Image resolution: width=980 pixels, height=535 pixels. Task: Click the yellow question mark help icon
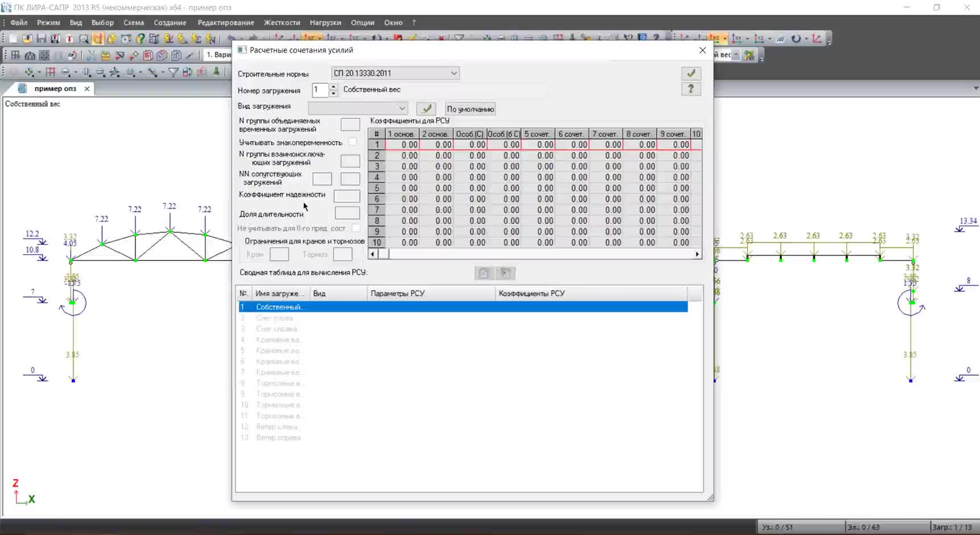[140, 39]
